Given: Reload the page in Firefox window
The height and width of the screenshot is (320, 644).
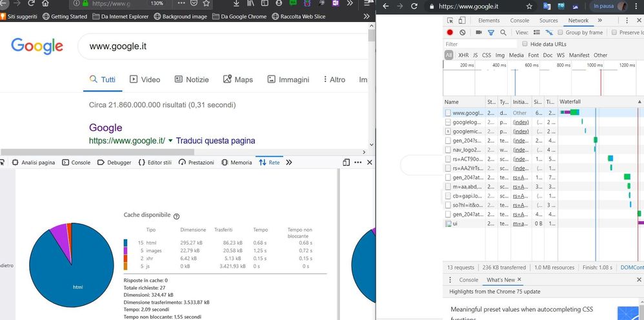Looking at the screenshot, I should (x=31, y=3).
